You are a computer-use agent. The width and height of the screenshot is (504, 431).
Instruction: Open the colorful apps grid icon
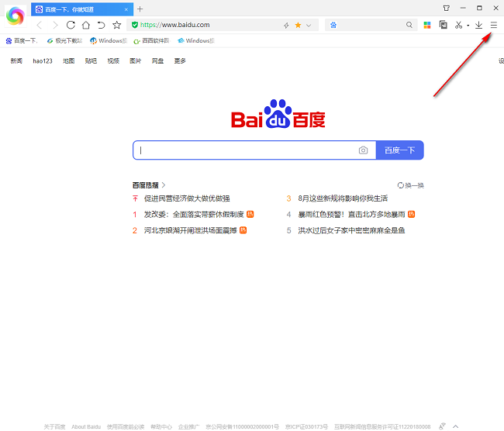427,25
